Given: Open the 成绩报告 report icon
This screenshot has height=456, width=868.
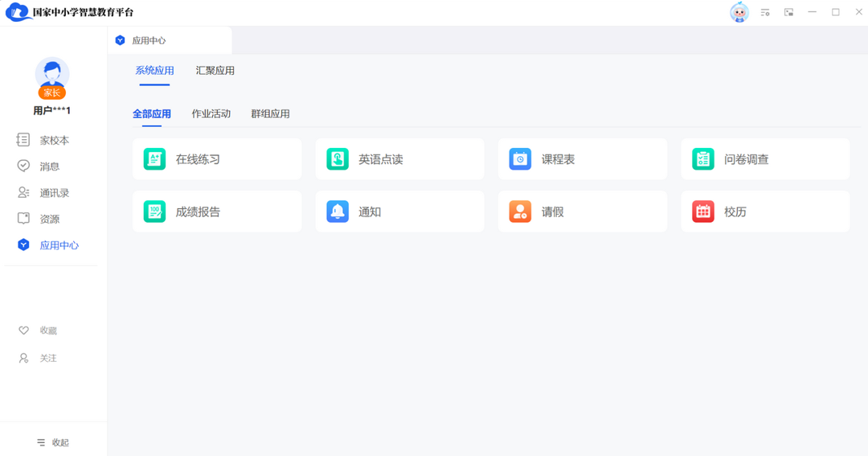Looking at the screenshot, I should point(154,212).
